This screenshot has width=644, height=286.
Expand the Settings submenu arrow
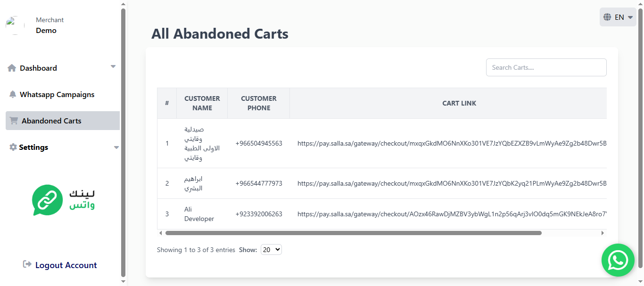tap(116, 147)
